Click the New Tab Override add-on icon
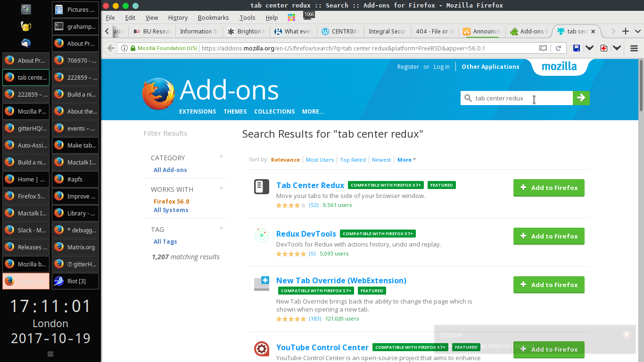 click(262, 283)
